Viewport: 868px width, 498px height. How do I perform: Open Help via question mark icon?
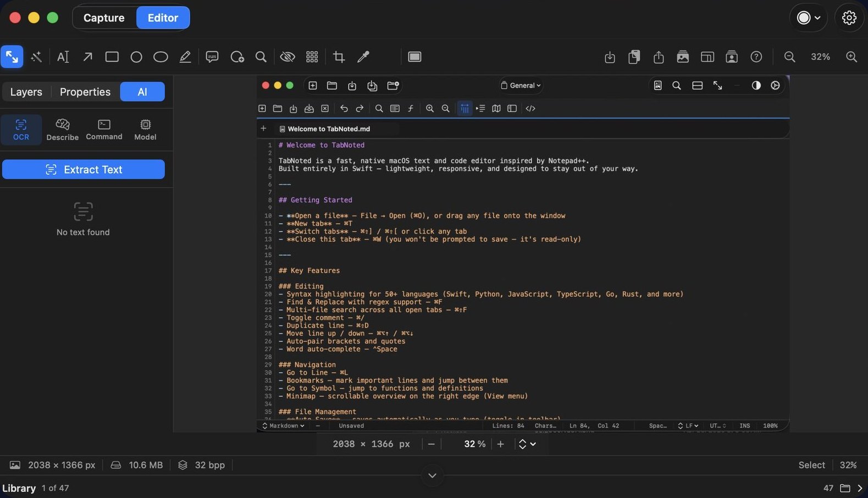click(x=756, y=57)
